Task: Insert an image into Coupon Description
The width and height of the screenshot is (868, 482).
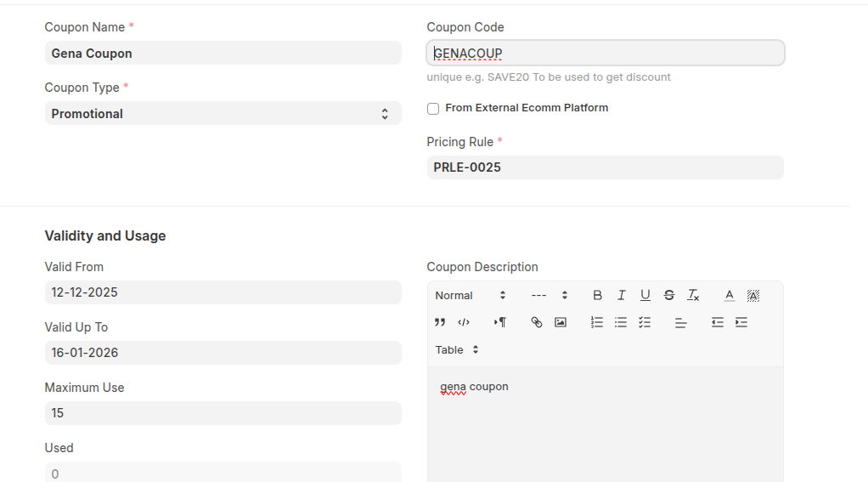Action: (560, 322)
